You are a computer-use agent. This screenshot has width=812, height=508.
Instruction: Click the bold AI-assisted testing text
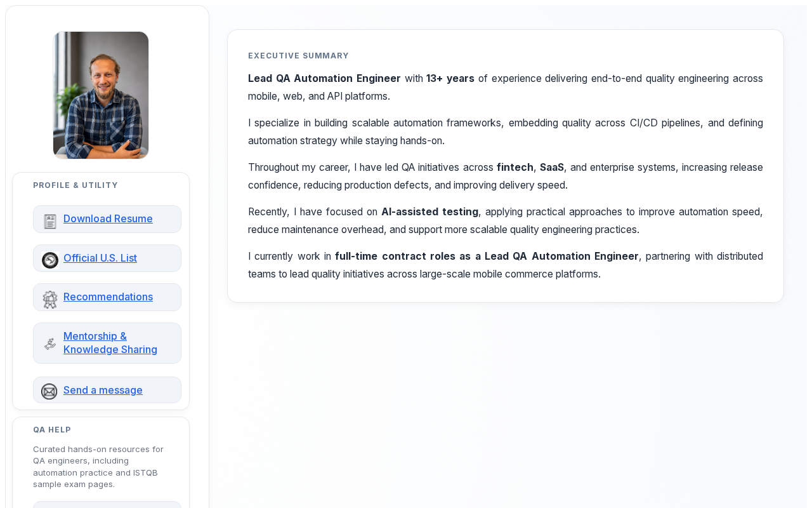pyautogui.click(x=429, y=211)
